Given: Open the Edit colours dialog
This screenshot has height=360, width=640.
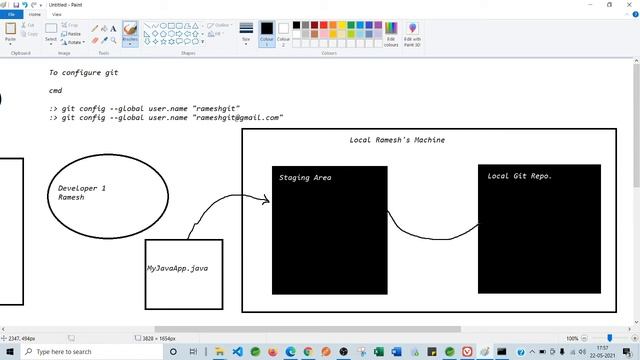Looking at the screenshot, I should coord(391,34).
